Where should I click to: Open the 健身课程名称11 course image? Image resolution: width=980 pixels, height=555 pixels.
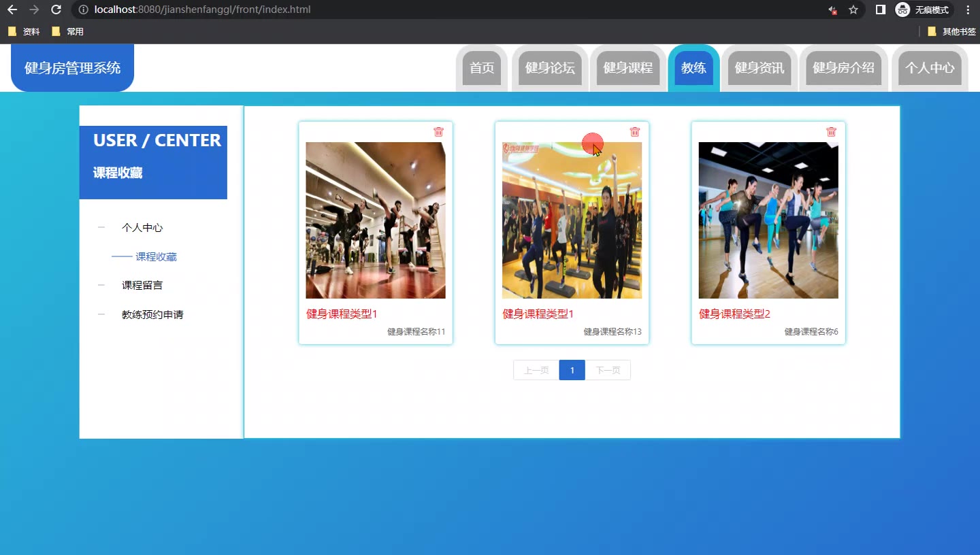tap(376, 220)
